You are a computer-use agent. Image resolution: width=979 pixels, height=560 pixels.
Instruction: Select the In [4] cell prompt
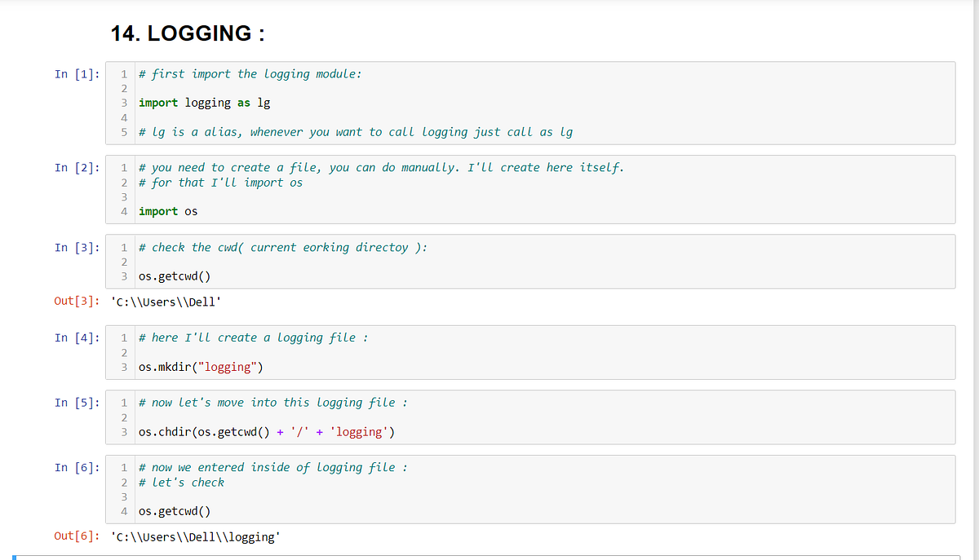pyautogui.click(x=78, y=338)
